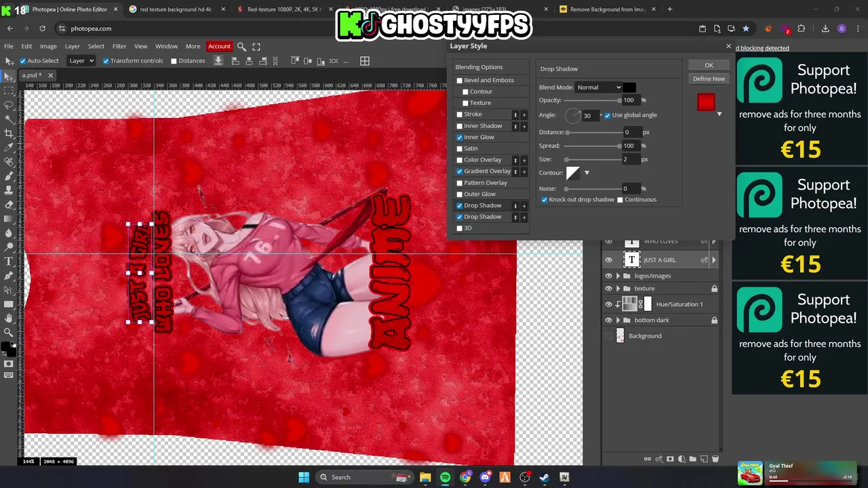Open the Auto-Select Layer dropdown
This screenshot has width=868, height=488.
click(x=81, y=61)
